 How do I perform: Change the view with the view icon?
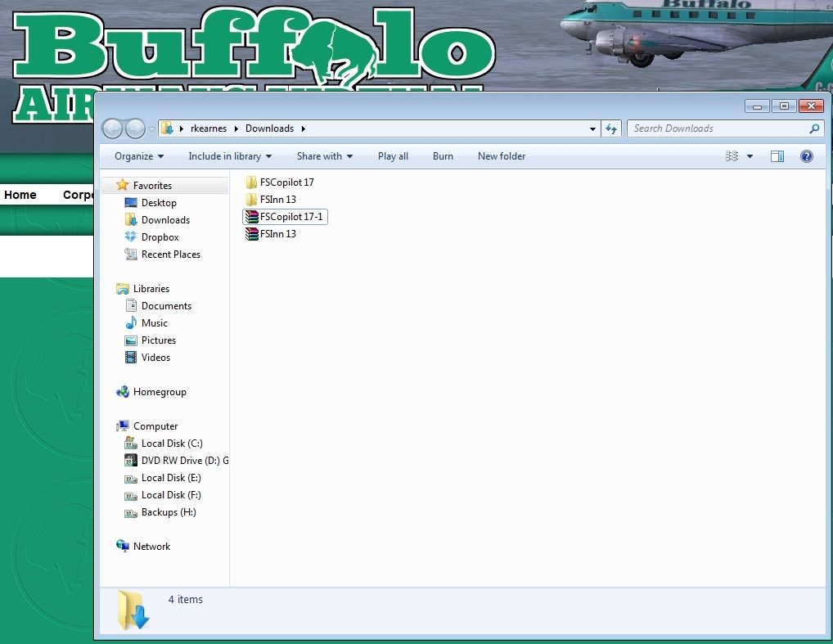coord(732,156)
